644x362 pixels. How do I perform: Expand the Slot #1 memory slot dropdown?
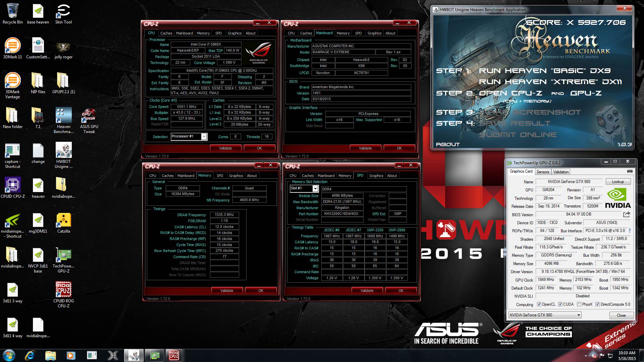pos(315,189)
